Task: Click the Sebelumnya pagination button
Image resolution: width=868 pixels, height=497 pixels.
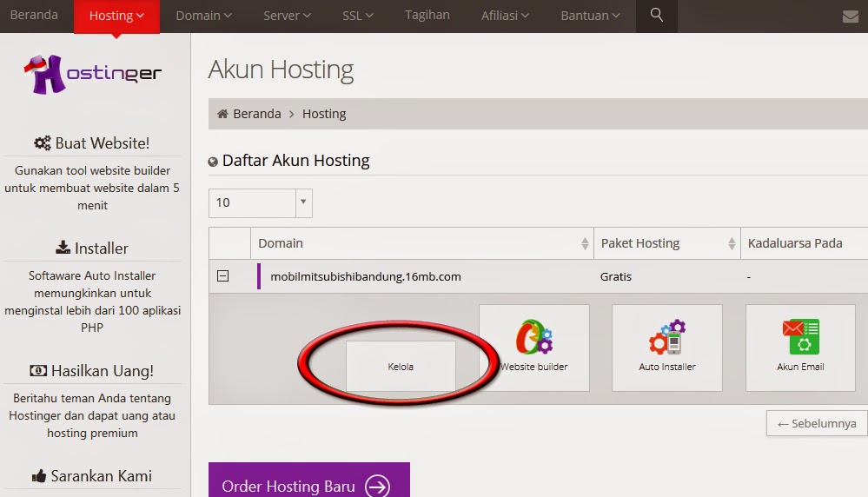Action: pos(817,423)
